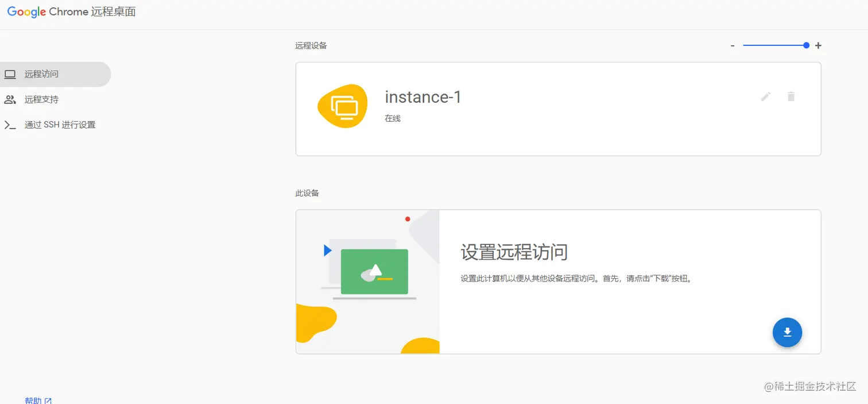Click the Google Chrome 远程桌面 logo title
The height and width of the screenshot is (404, 868).
pyautogui.click(x=72, y=12)
